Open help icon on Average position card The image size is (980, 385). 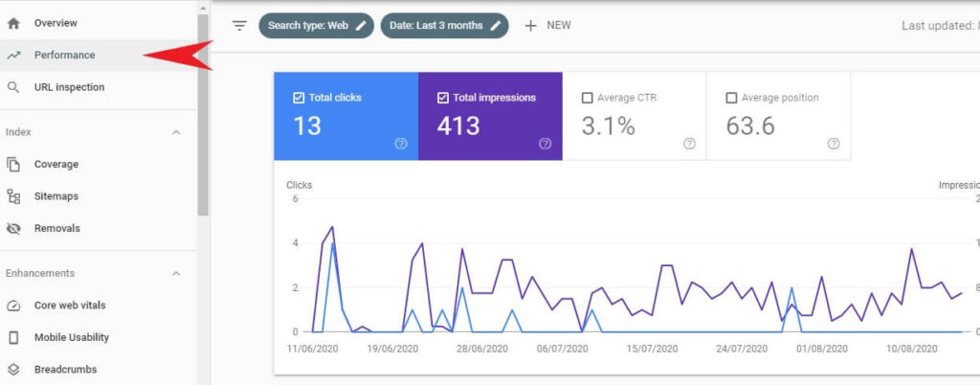834,144
